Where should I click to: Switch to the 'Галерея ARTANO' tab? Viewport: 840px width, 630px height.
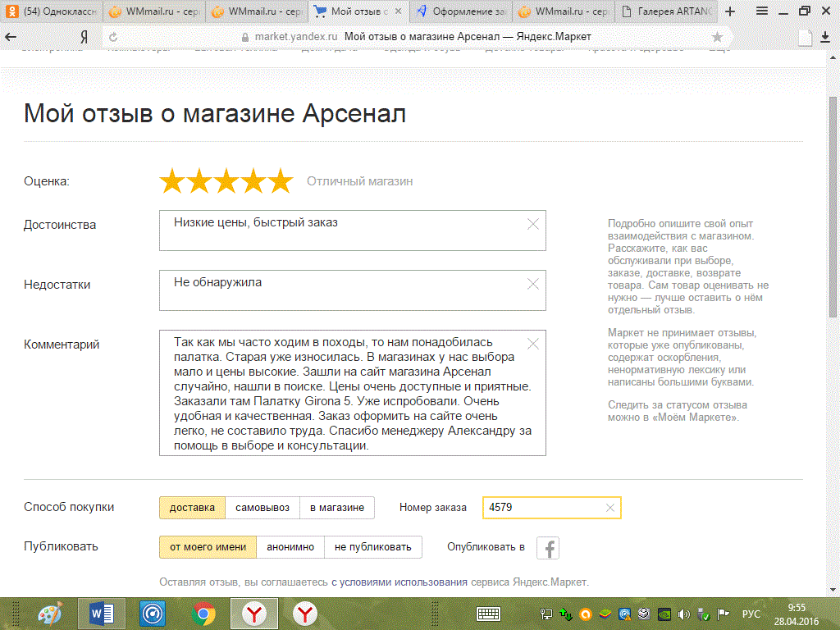coord(666,11)
